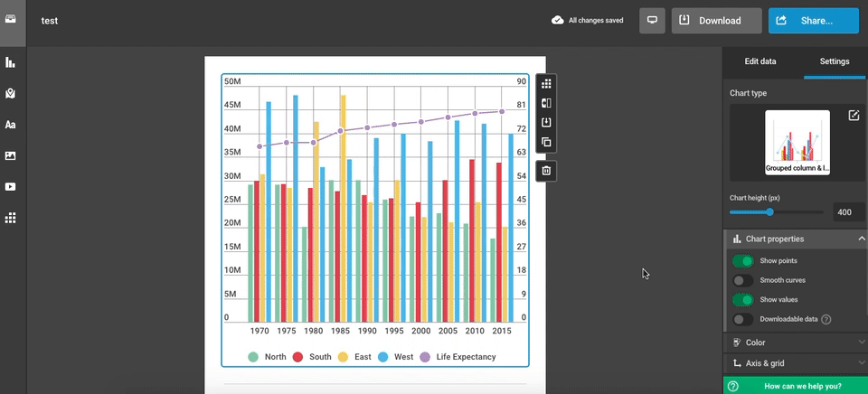Turn on Downloadable data toggle

coord(742,319)
